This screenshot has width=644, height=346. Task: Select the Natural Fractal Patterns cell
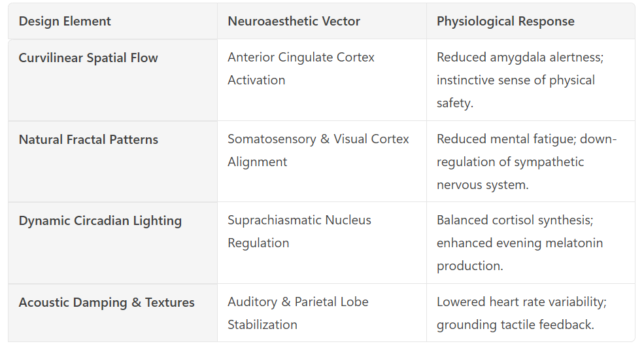point(112,162)
